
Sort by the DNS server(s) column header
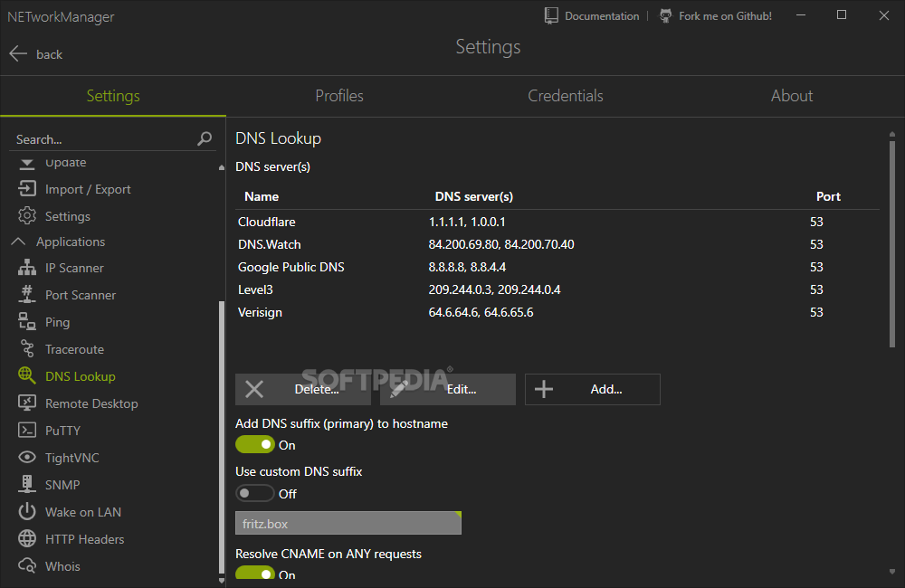pos(474,196)
